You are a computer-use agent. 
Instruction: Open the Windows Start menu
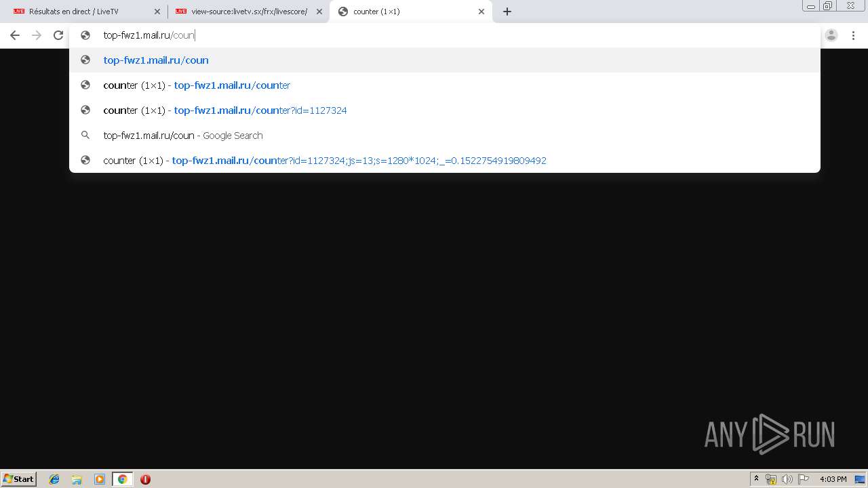coord(19,479)
